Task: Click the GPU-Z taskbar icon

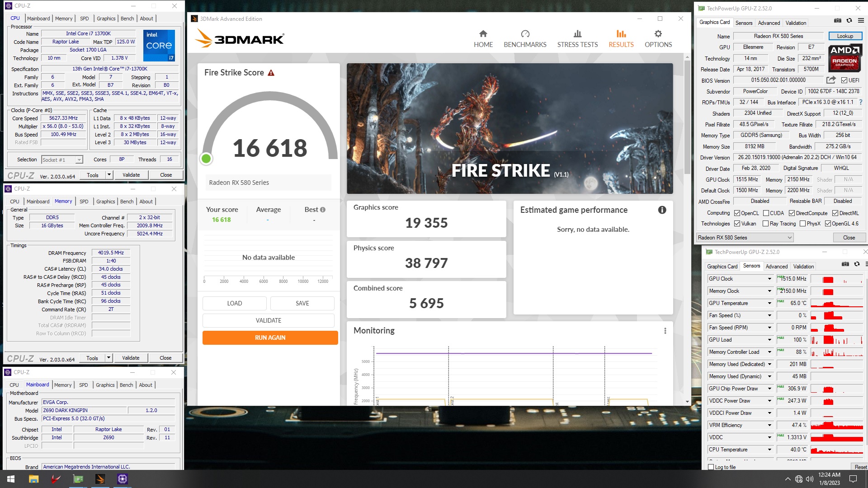Action: [78, 479]
